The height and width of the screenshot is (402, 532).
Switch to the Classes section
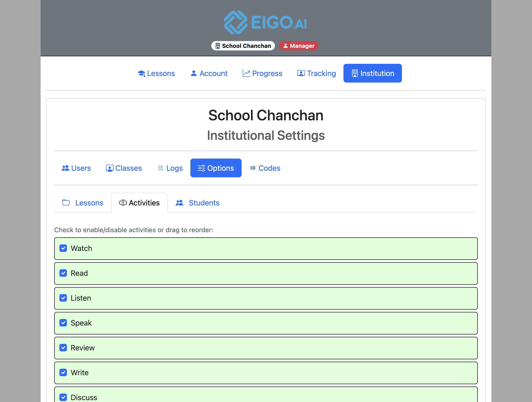[x=124, y=168]
